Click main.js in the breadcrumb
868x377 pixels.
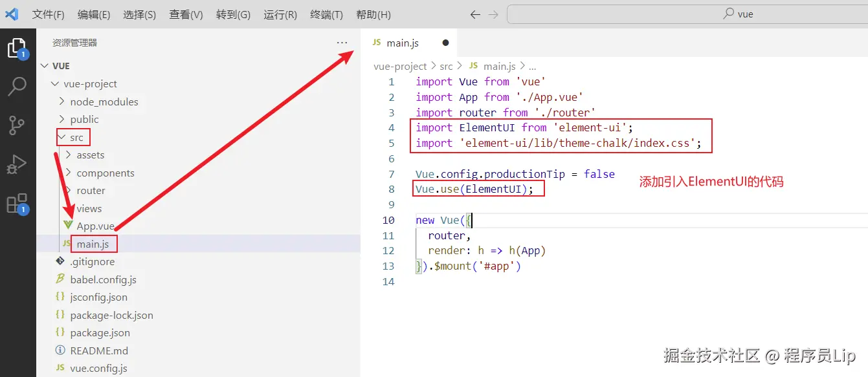pyautogui.click(x=499, y=66)
